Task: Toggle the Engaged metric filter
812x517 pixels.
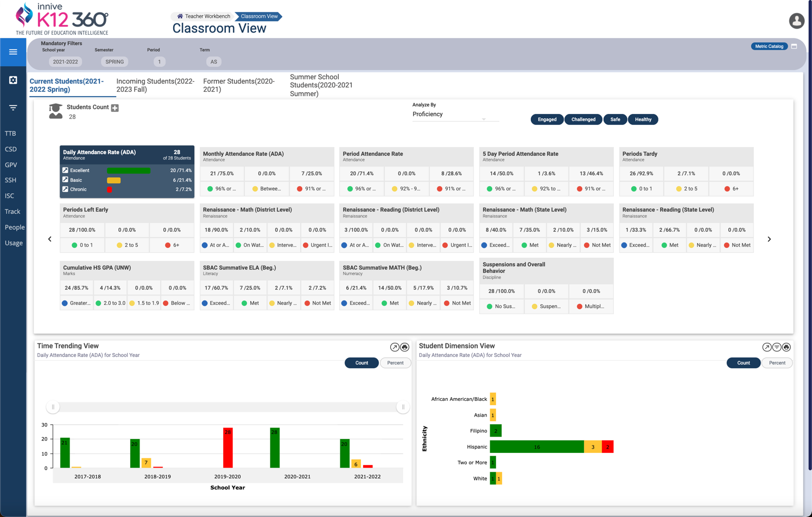Action: coord(547,119)
